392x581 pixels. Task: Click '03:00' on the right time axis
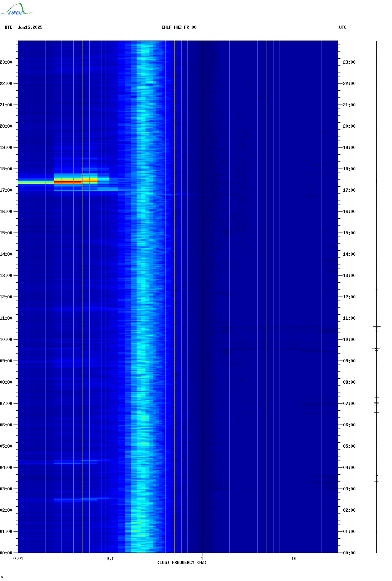click(x=349, y=489)
